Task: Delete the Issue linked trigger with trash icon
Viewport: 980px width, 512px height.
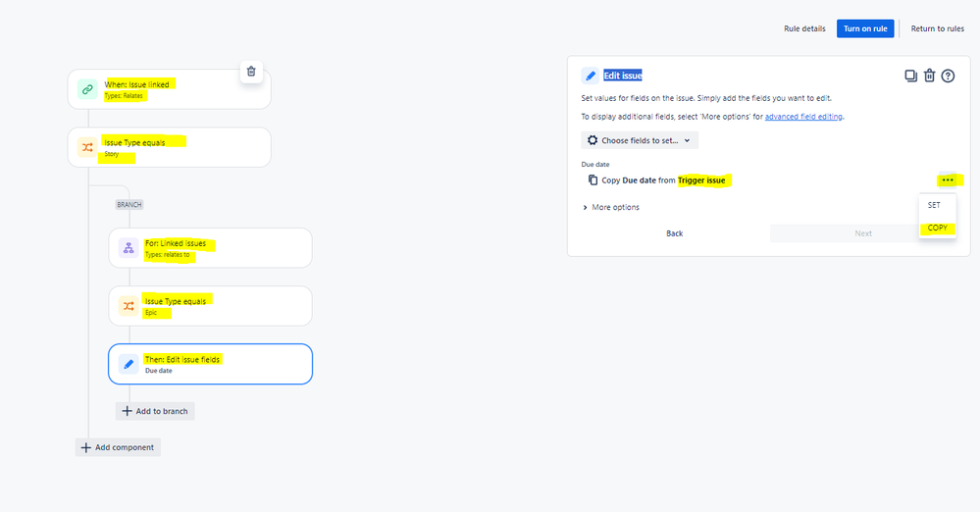Action: coord(251,72)
